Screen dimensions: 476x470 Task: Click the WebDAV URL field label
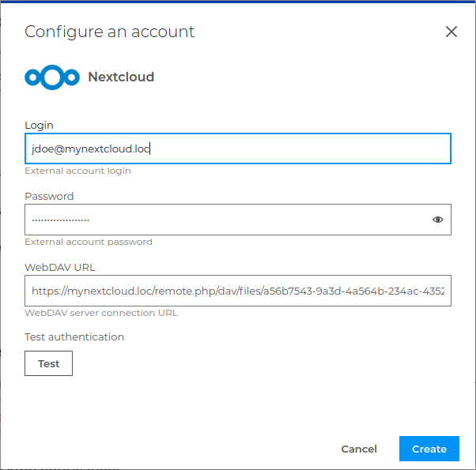(60, 267)
